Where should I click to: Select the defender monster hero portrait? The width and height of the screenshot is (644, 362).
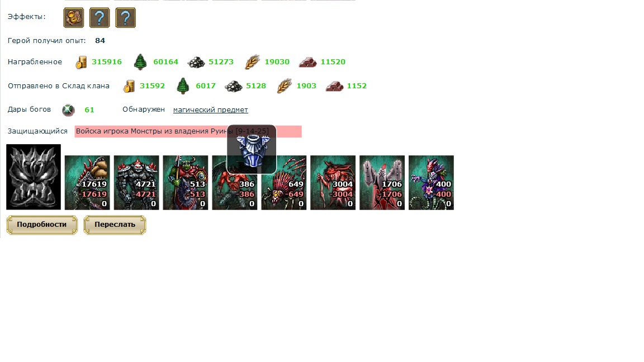tap(34, 177)
